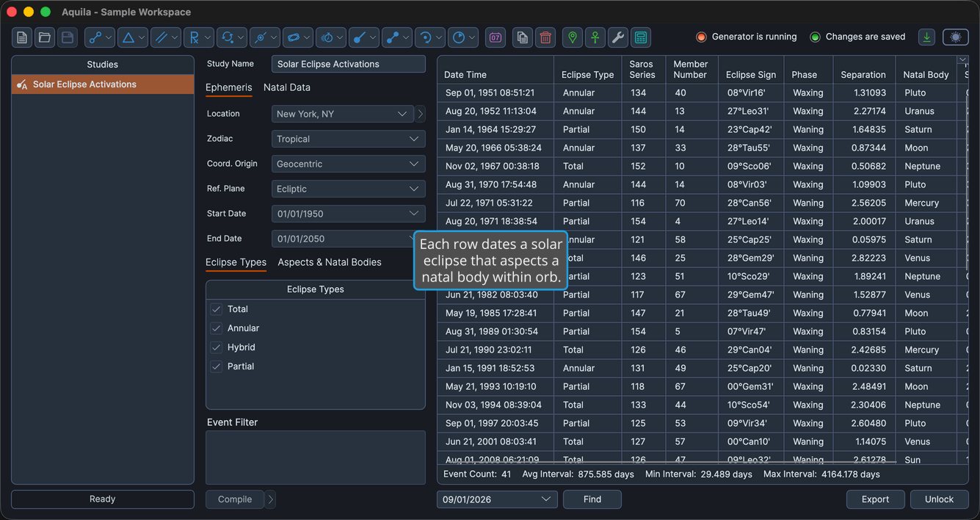Click the green download arrow icon
Image resolution: width=980 pixels, height=520 pixels.
[927, 37]
